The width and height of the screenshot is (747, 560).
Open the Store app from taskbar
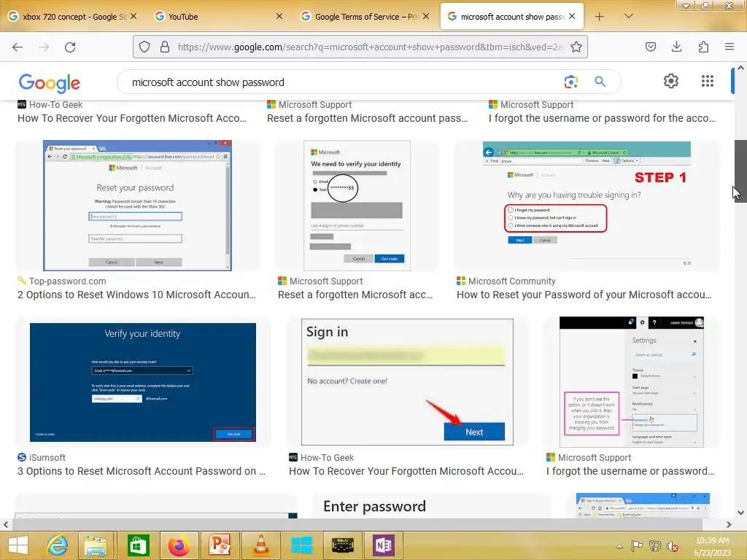click(x=138, y=545)
